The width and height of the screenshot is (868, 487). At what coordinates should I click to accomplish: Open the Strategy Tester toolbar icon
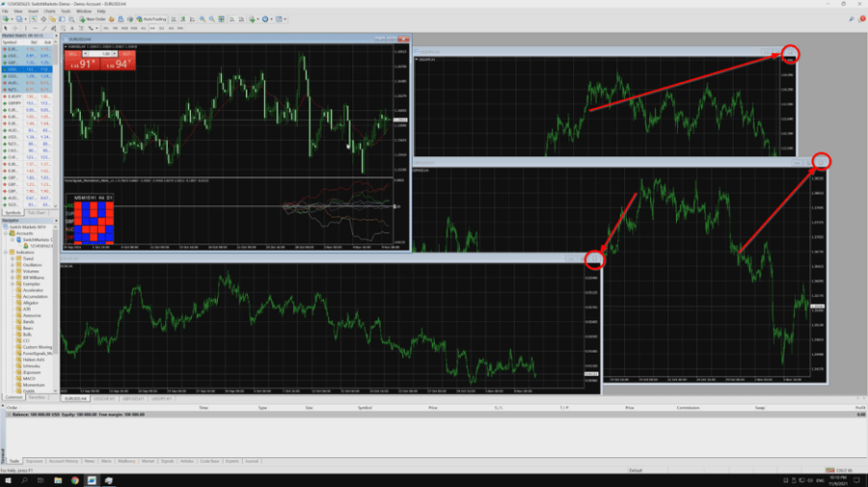tap(71, 19)
